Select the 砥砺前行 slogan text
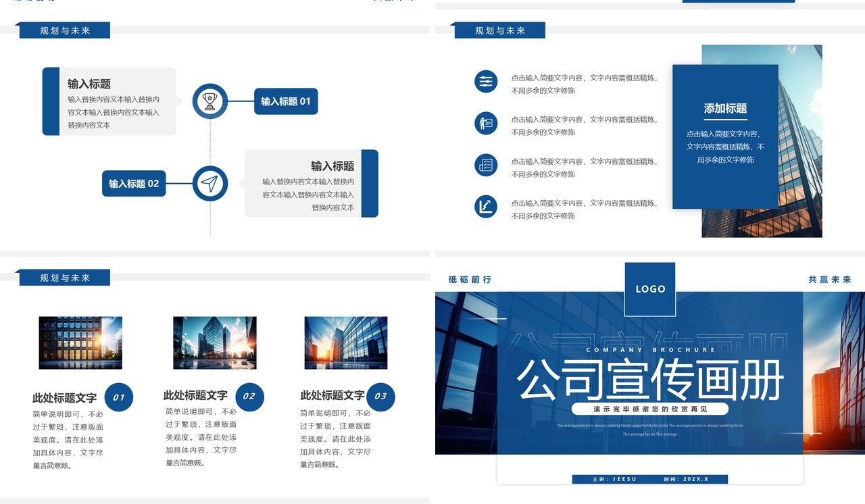The width and height of the screenshot is (865, 504). pos(470,280)
